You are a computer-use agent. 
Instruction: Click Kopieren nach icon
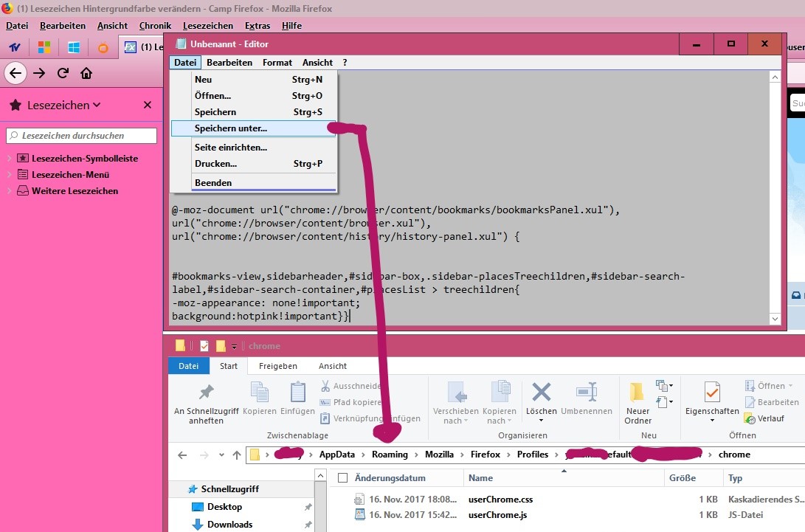(500, 393)
